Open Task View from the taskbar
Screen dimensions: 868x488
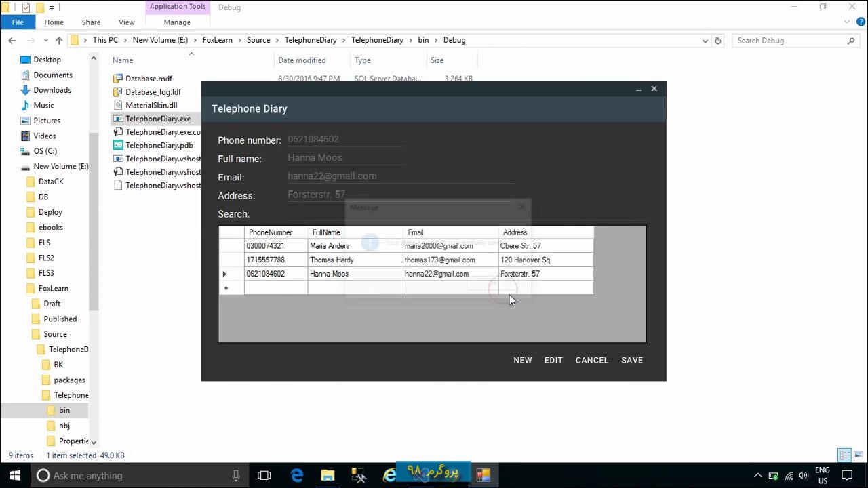pos(264,476)
